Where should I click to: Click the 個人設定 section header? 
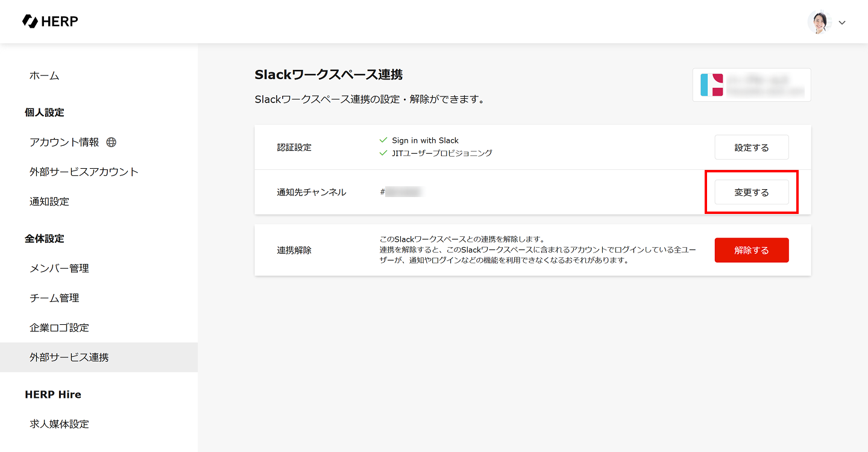[45, 113]
